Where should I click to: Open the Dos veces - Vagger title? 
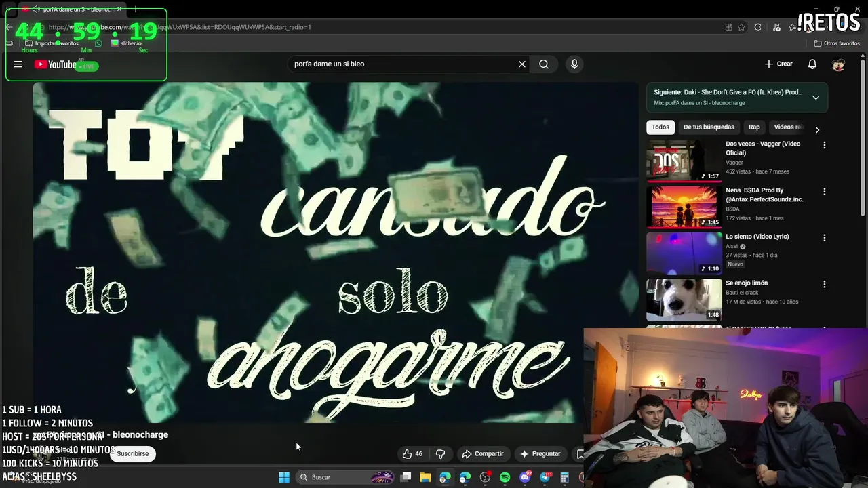pyautogui.click(x=763, y=148)
